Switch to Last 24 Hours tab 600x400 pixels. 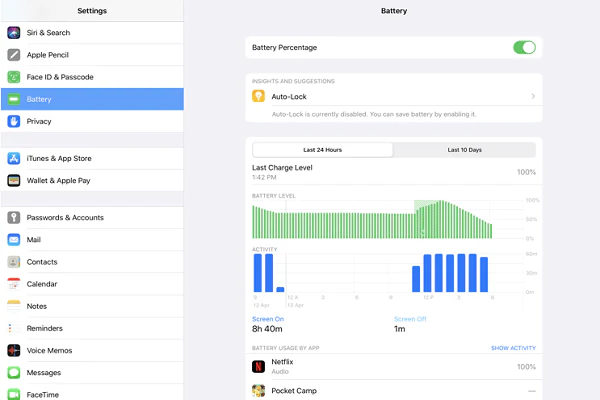pyautogui.click(x=323, y=150)
